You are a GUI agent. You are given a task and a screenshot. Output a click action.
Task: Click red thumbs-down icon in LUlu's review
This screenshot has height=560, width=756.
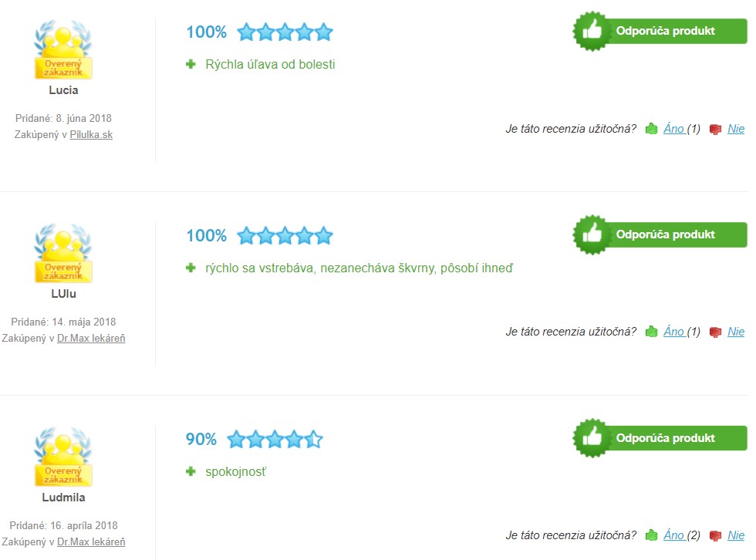tap(715, 332)
